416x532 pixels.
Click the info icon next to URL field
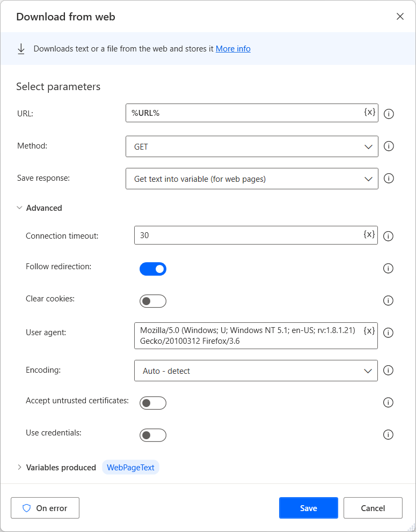(389, 114)
